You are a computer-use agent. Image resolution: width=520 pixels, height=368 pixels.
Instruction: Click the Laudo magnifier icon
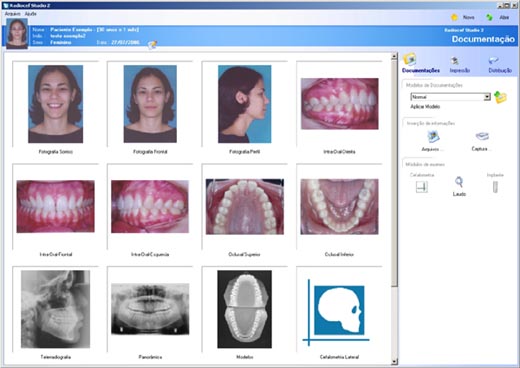pos(459,182)
